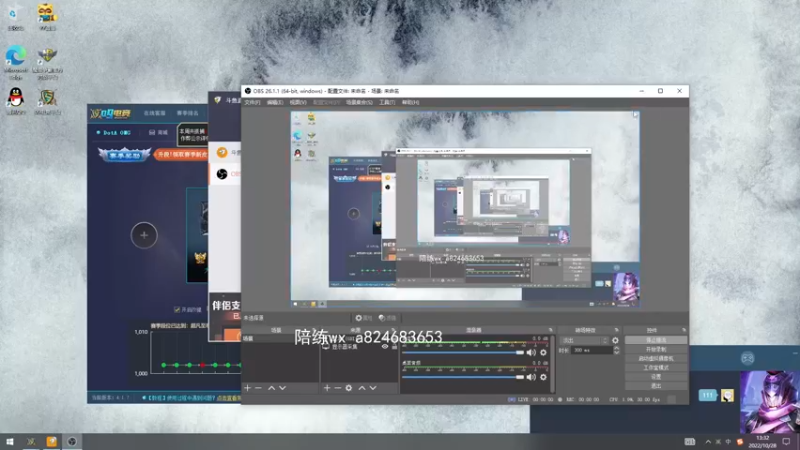Open the 视图(V) menu in OBS

(x=298, y=103)
